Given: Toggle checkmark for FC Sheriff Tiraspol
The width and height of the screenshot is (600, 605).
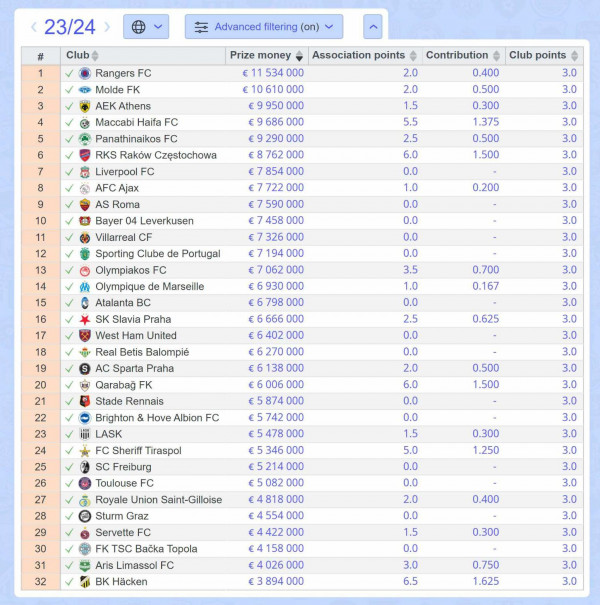Looking at the screenshot, I should [x=69, y=451].
